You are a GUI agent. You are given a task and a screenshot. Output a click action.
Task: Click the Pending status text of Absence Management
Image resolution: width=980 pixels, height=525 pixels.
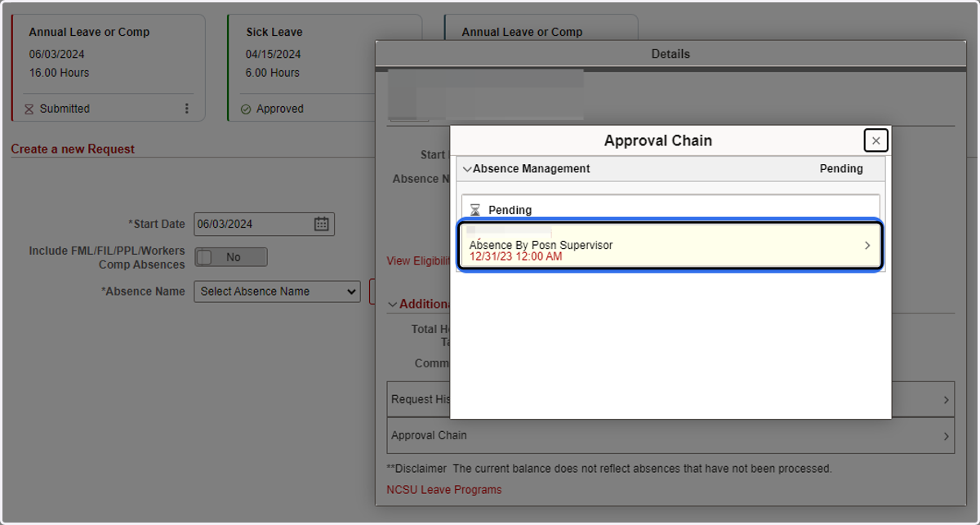[841, 169]
